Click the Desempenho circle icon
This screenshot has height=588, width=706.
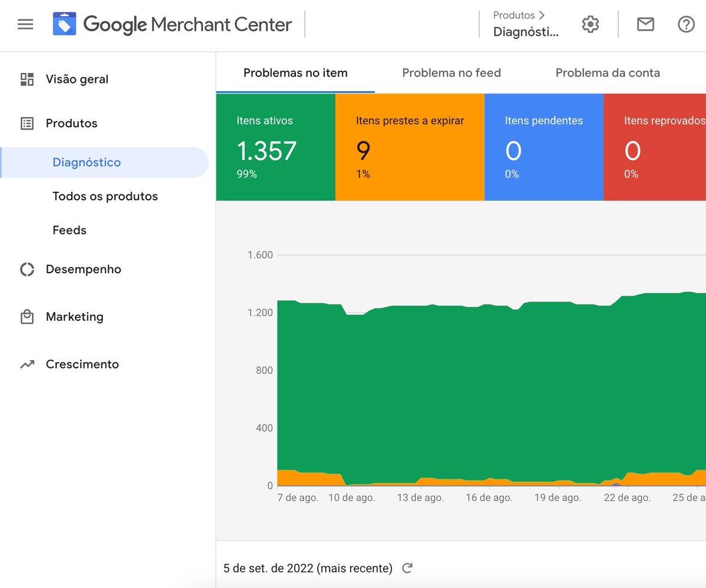pos(27,270)
